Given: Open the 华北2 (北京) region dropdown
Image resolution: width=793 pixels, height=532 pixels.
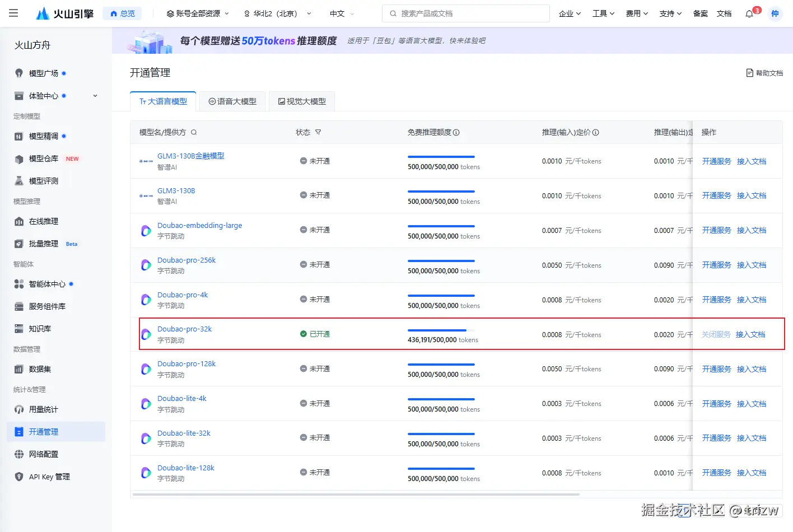Looking at the screenshot, I should coord(277,13).
